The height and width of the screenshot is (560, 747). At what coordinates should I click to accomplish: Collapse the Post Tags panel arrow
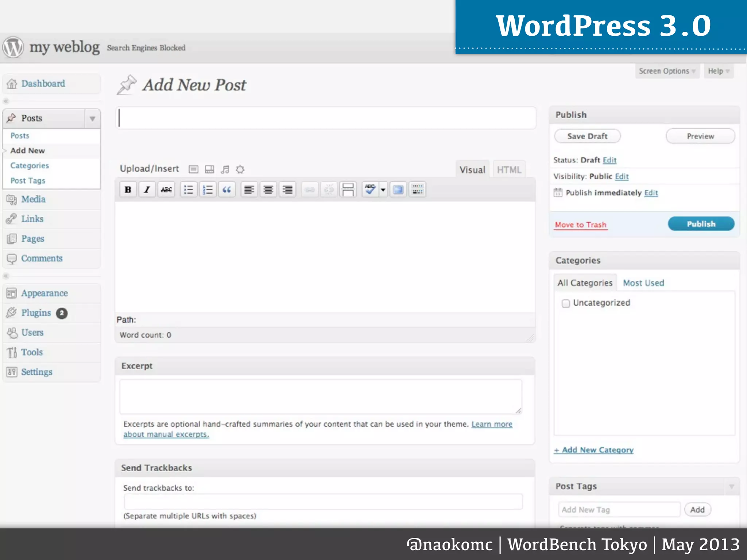(731, 486)
